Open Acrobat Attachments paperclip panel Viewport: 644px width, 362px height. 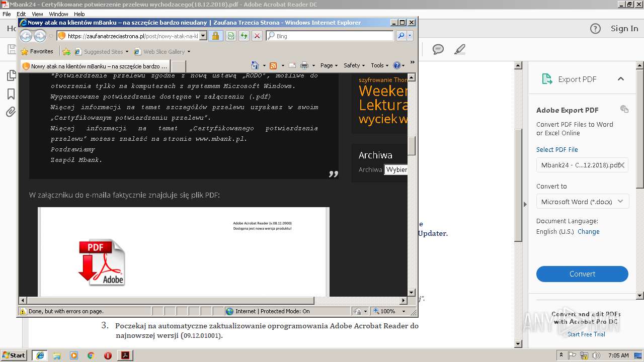[x=11, y=112]
